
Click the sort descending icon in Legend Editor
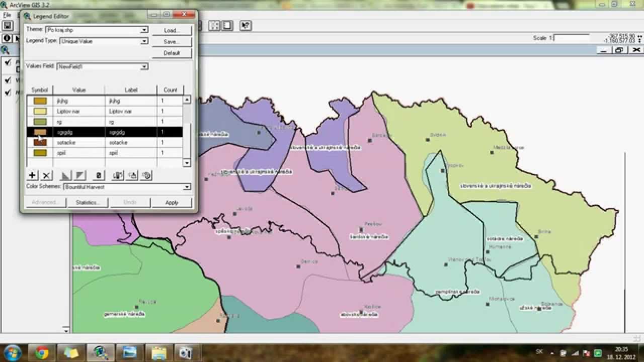coord(80,175)
